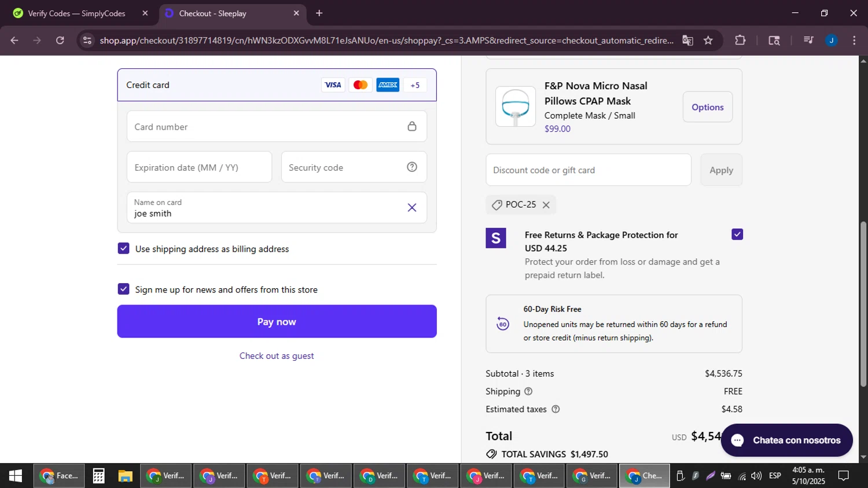The height and width of the screenshot is (488, 868).
Task: Click the Amex card logo
Action: tap(388, 85)
